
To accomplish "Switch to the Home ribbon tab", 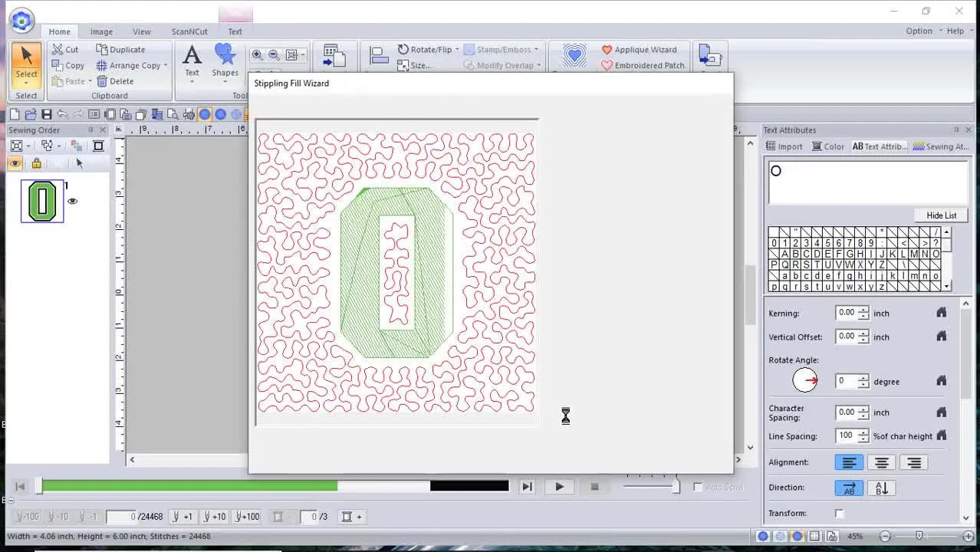I will tap(59, 31).
